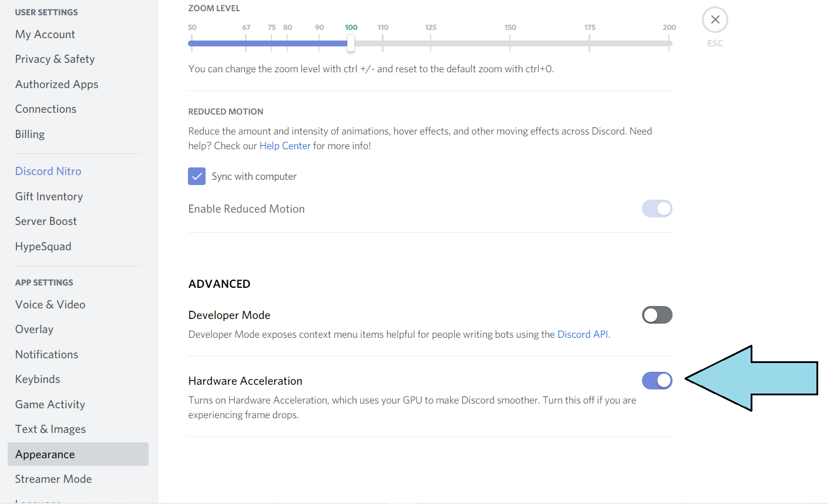The height and width of the screenshot is (504, 827).
Task: Set zoom level to 110
Action: (382, 28)
